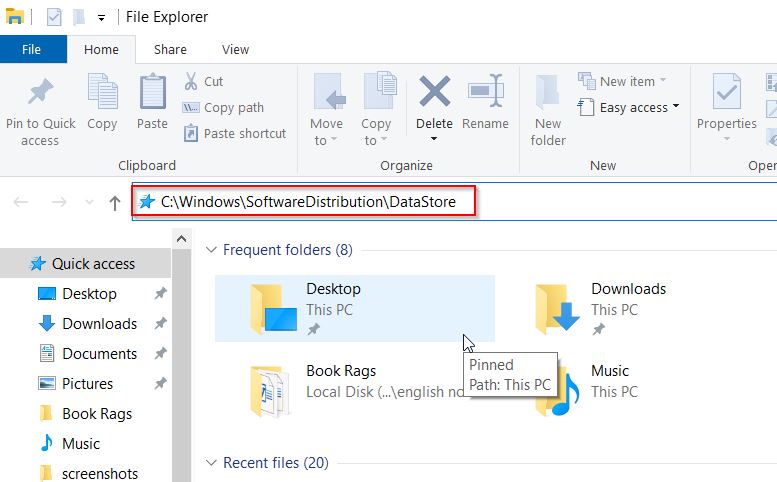The height and width of the screenshot is (482, 777).
Task: Click the pin icon beside sidebar Documents
Action: point(160,353)
